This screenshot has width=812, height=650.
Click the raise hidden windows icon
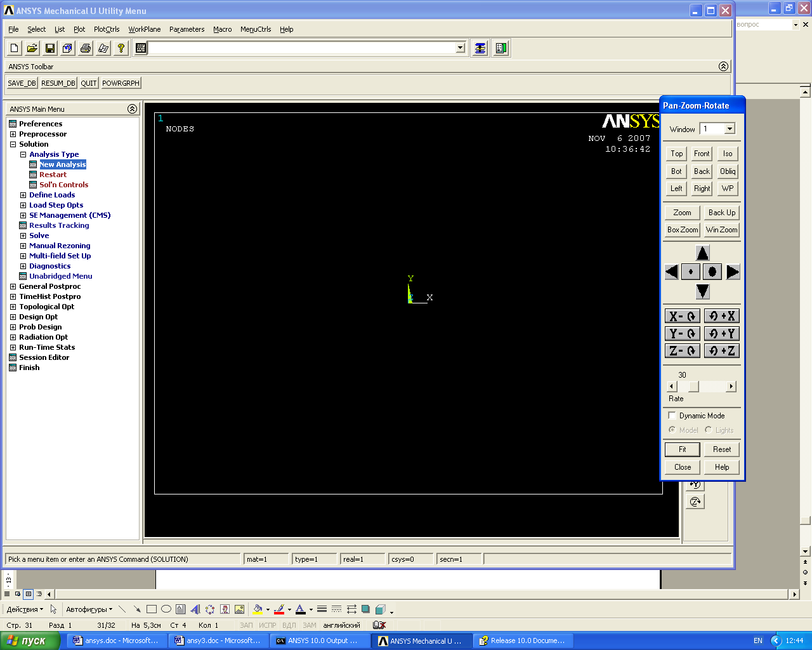pyautogui.click(x=480, y=48)
